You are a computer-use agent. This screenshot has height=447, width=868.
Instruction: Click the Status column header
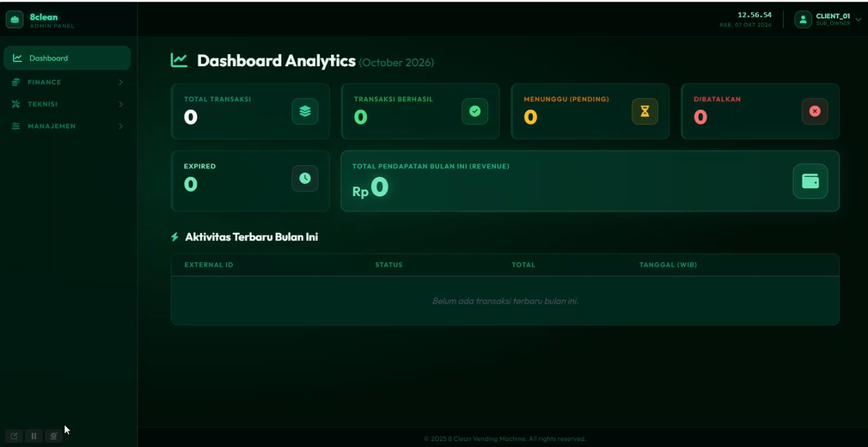388,265
